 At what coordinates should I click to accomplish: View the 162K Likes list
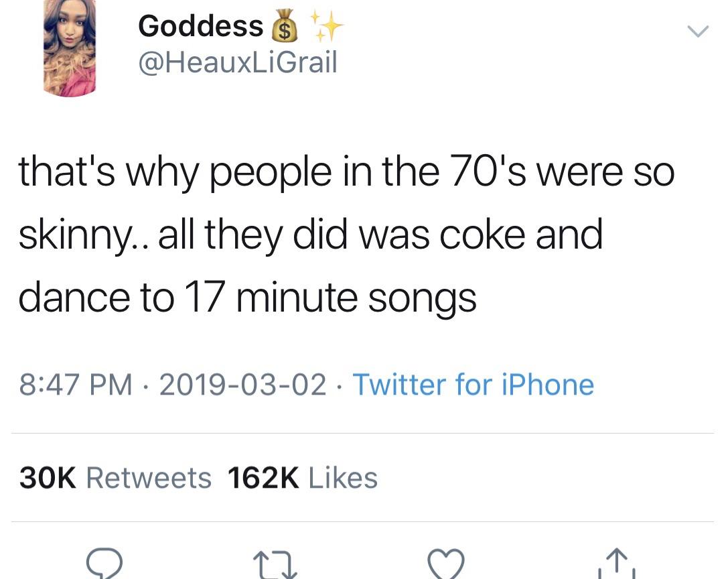(x=302, y=478)
